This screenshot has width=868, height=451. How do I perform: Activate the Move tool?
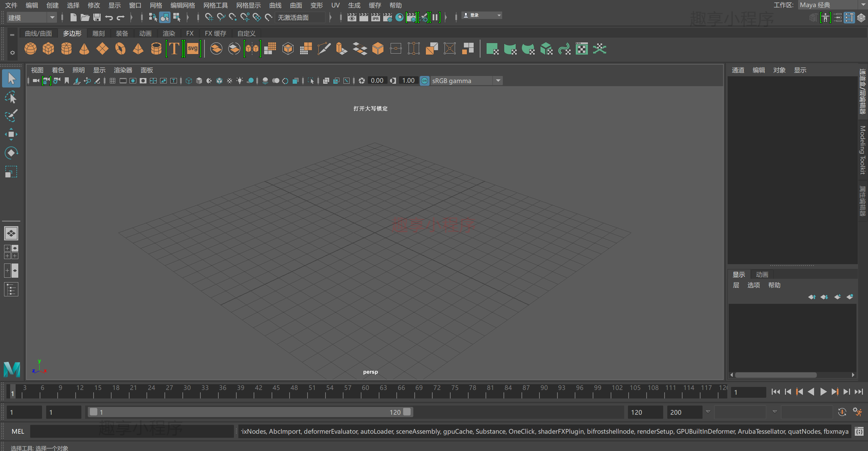click(x=11, y=134)
